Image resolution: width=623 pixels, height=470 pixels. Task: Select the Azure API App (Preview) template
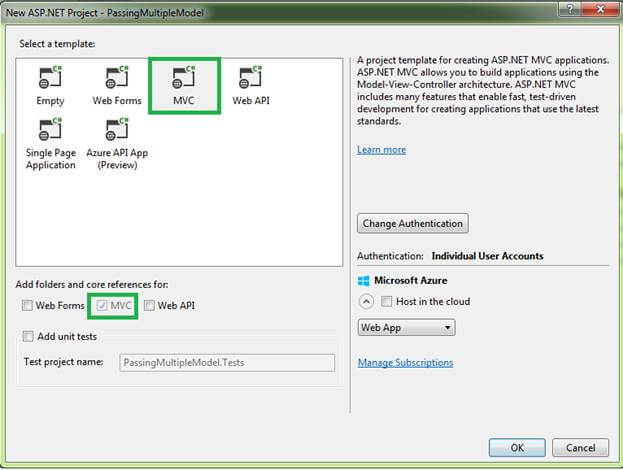(117, 144)
